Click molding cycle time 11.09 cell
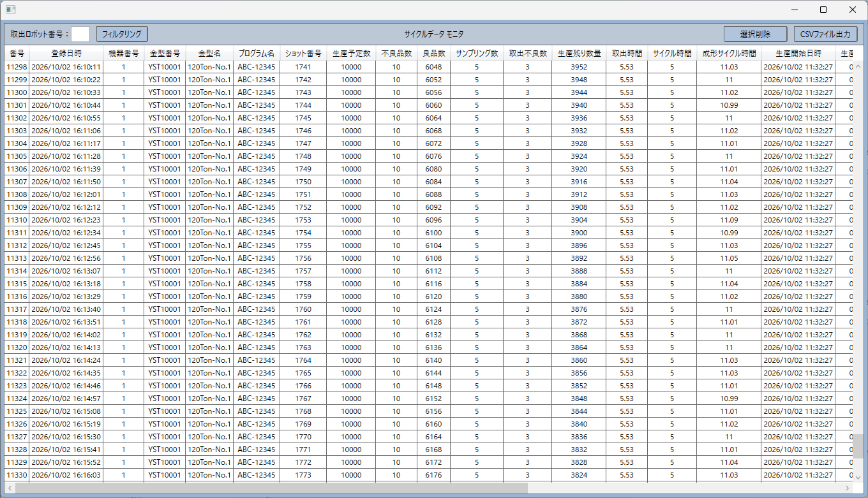The width and height of the screenshot is (868, 498). tap(729, 220)
